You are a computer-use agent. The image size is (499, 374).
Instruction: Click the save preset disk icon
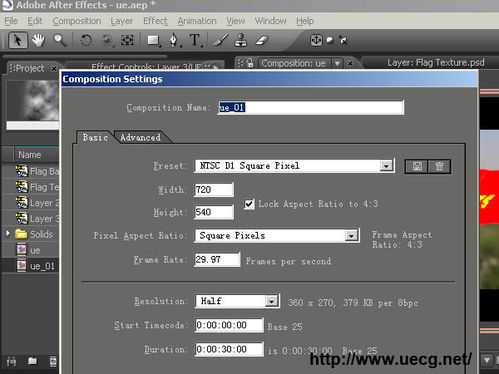tap(417, 166)
